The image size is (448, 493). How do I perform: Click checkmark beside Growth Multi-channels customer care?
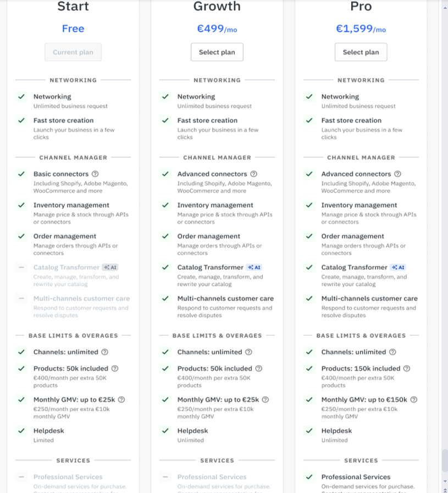pos(165,298)
